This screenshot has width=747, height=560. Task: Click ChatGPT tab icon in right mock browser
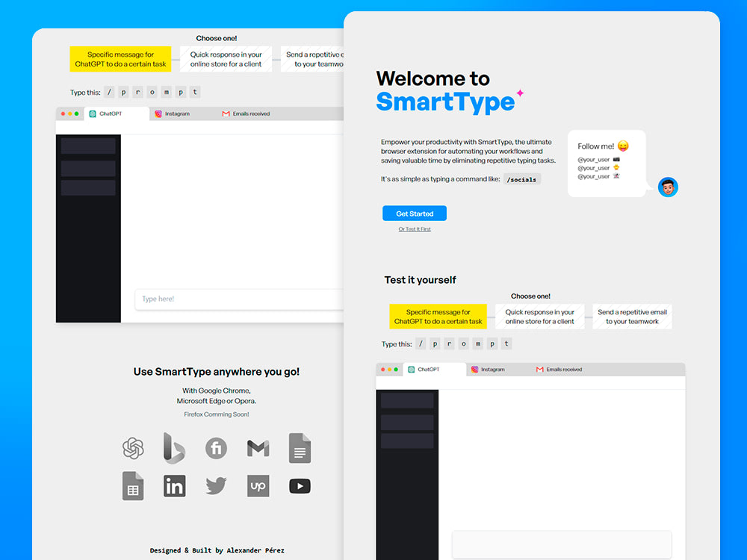click(x=411, y=370)
